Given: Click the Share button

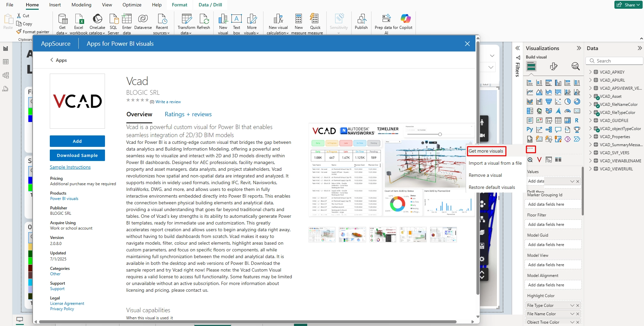Looking at the screenshot, I should [628, 5].
